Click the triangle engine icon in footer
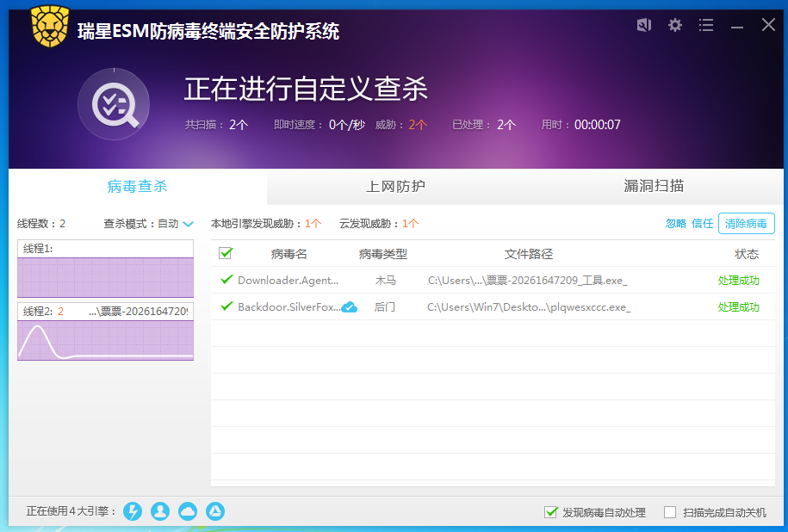Viewport: 788px width, 532px height. click(215, 511)
